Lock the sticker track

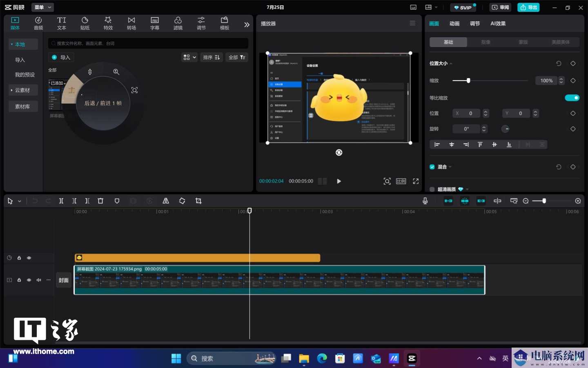point(19,258)
